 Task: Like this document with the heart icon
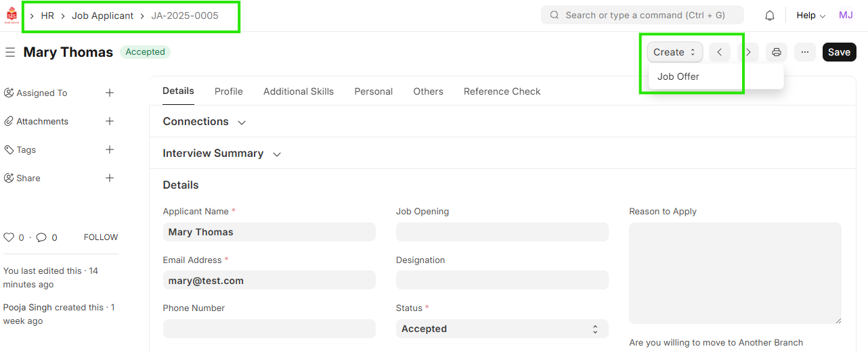(x=9, y=237)
